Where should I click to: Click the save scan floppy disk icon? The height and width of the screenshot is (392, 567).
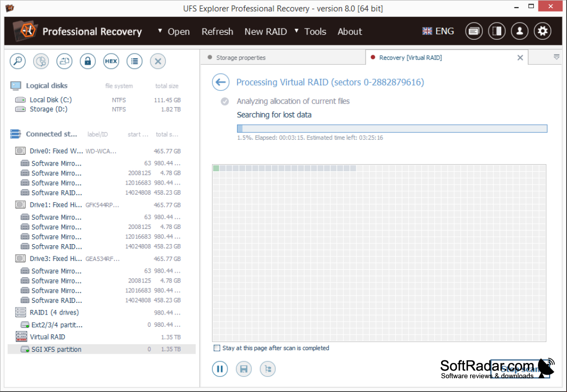(x=244, y=369)
